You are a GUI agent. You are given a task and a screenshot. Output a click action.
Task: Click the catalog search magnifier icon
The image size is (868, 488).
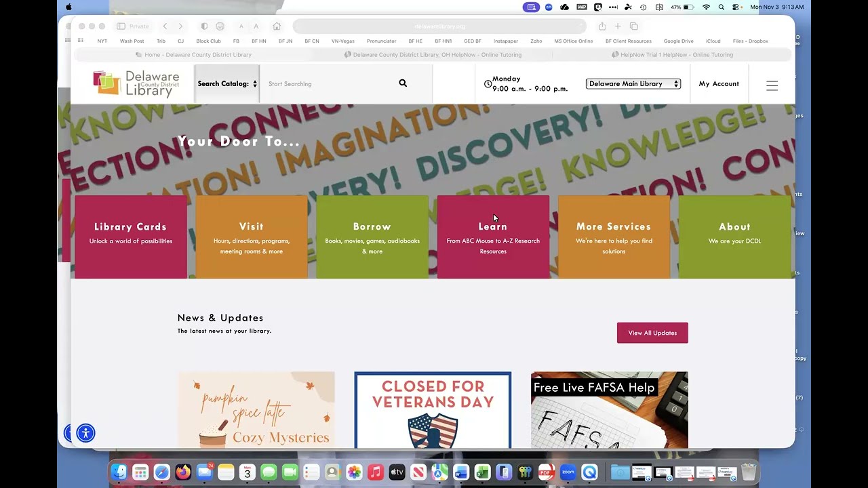[x=403, y=83]
